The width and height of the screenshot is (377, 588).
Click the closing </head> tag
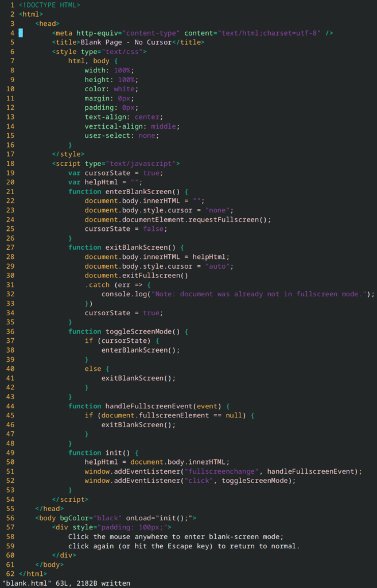pyautogui.click(x=49, y=509)
